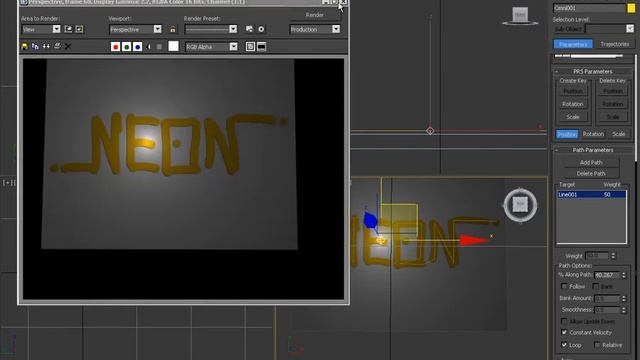The width and height of the screenshot is (640, 360).
Task: Open Environment and Effects dialog icon
Action: pyautogui.click(x=261, y=29)
